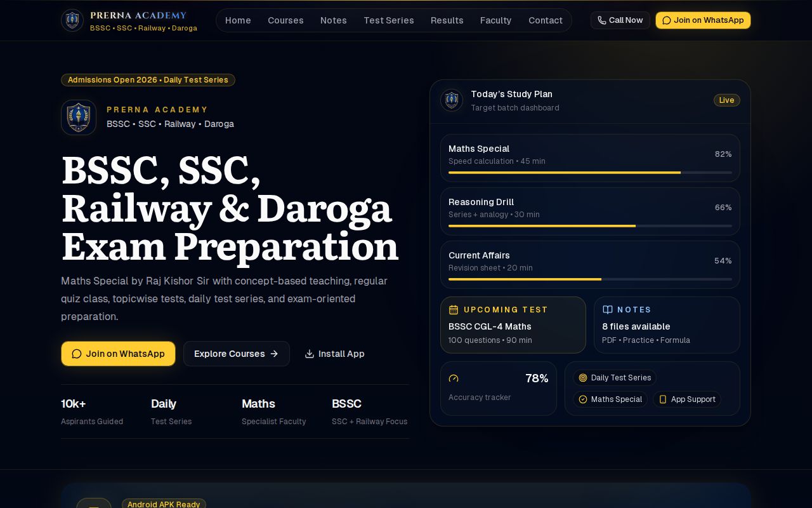This screenshot has height=508, width=812.
Task: Click the Android APK Ready badge
Action: pos(164,504)
